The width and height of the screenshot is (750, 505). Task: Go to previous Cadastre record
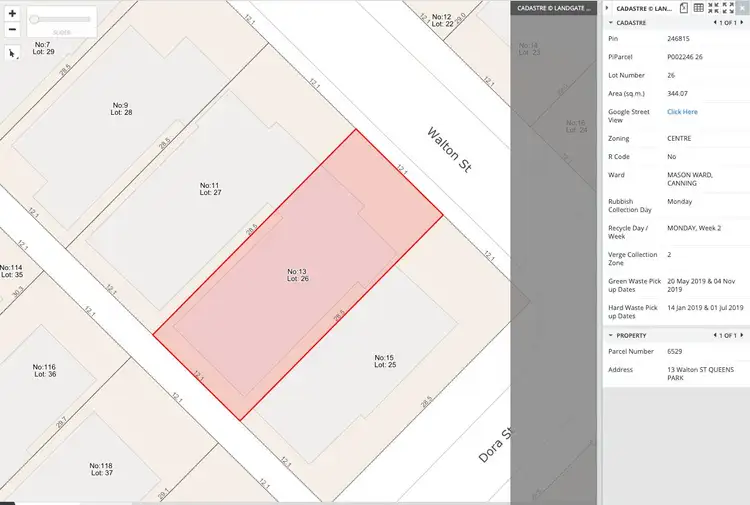click(x=714, y=22)
